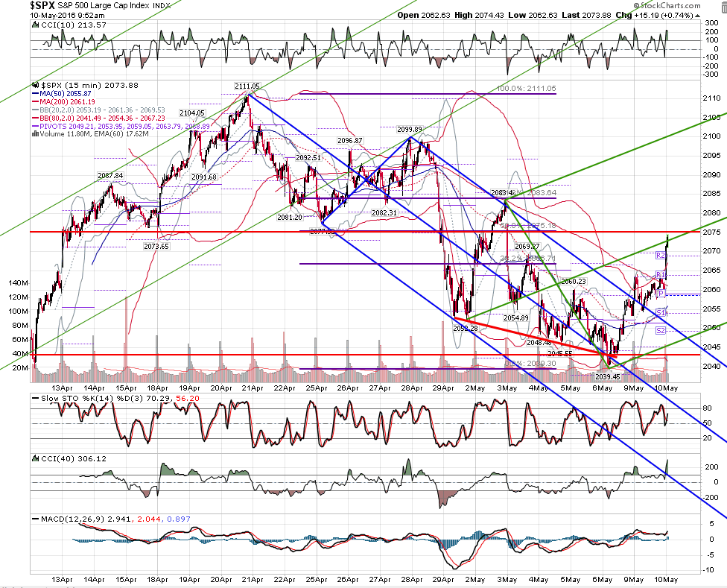Click the red MA(200) legend line swatch
Viewport: 727px width, 588px height.
[x=35, y=101]
